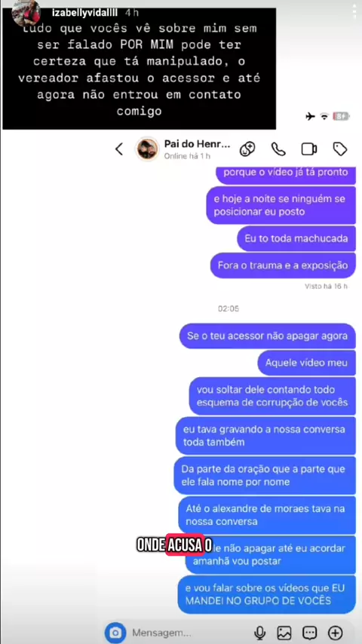
Task: Tap the back arrow in chat header
Action: coord(119,149)
